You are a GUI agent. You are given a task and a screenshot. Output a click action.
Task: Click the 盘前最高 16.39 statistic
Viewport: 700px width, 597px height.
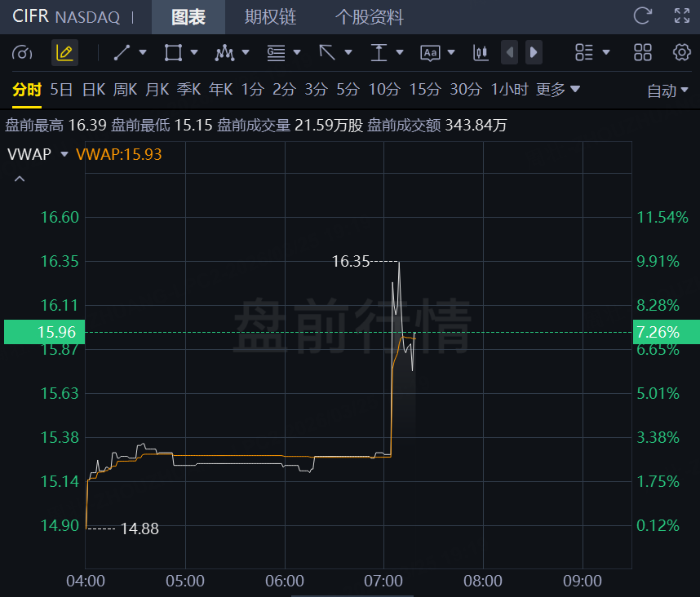[x=55, y=126]
